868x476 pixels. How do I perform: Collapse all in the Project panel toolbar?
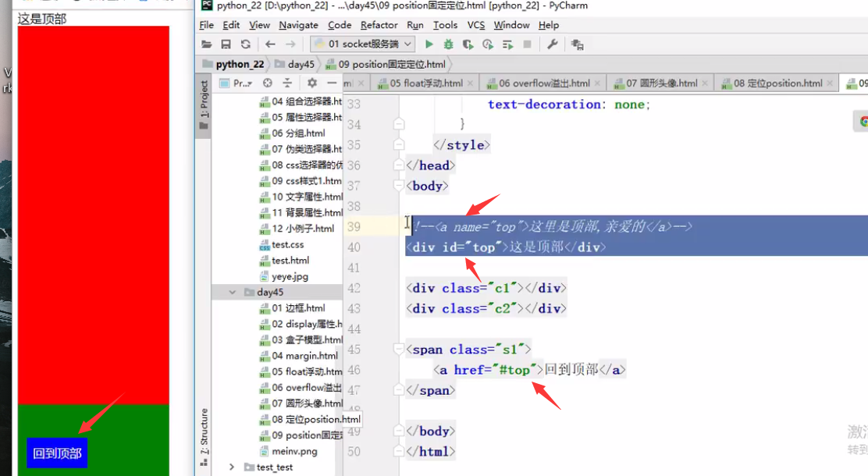(x=287, y=83)
